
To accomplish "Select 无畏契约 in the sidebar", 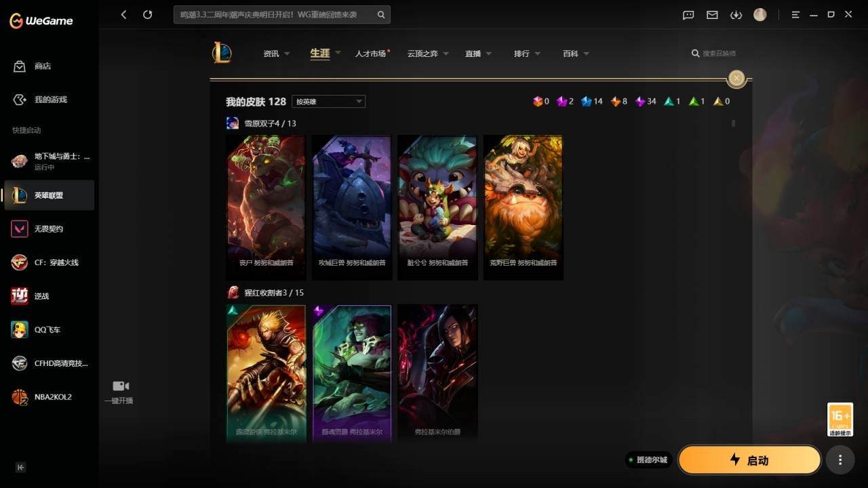I will (x=49, y=229).
